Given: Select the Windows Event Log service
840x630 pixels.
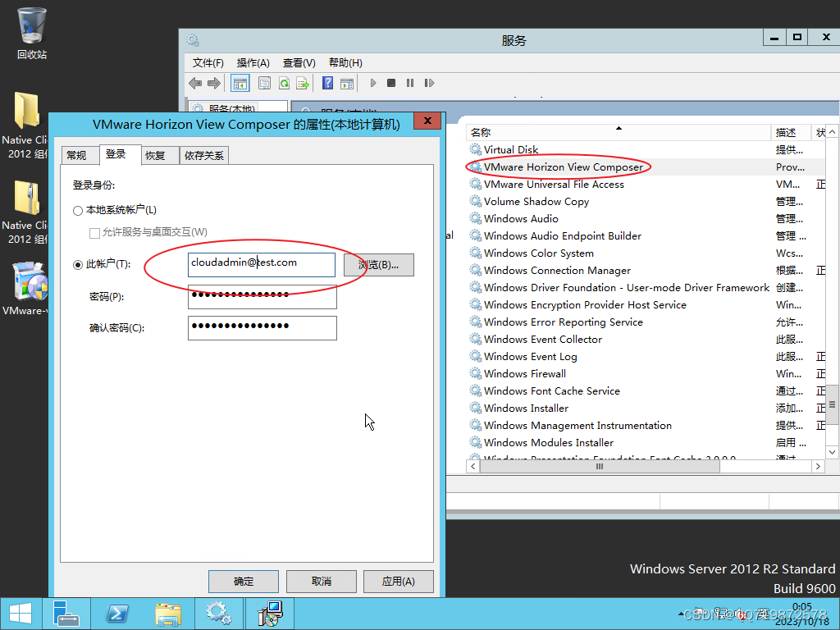Looking at the screenshot, I should [x=645, y=357].
